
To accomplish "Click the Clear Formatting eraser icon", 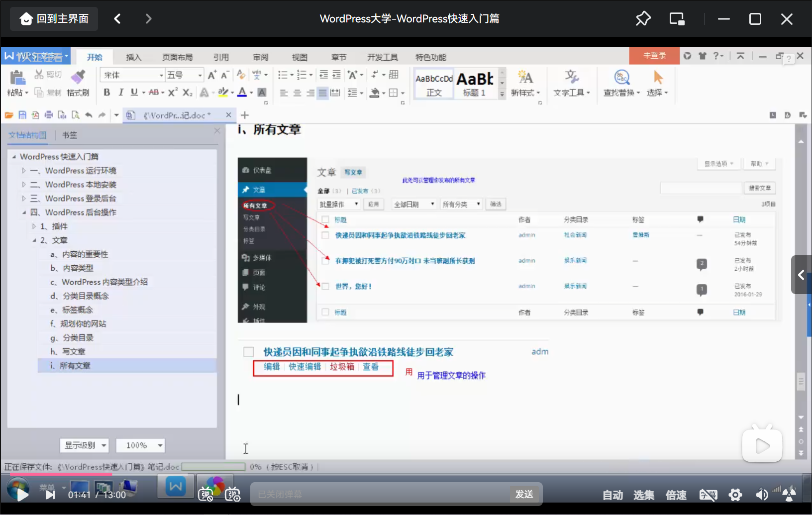I will click(x=241, y=75).
